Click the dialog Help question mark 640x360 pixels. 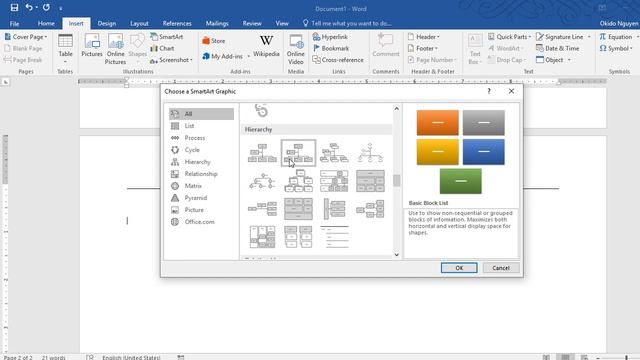pyautogui.click(x=489, y=91)
